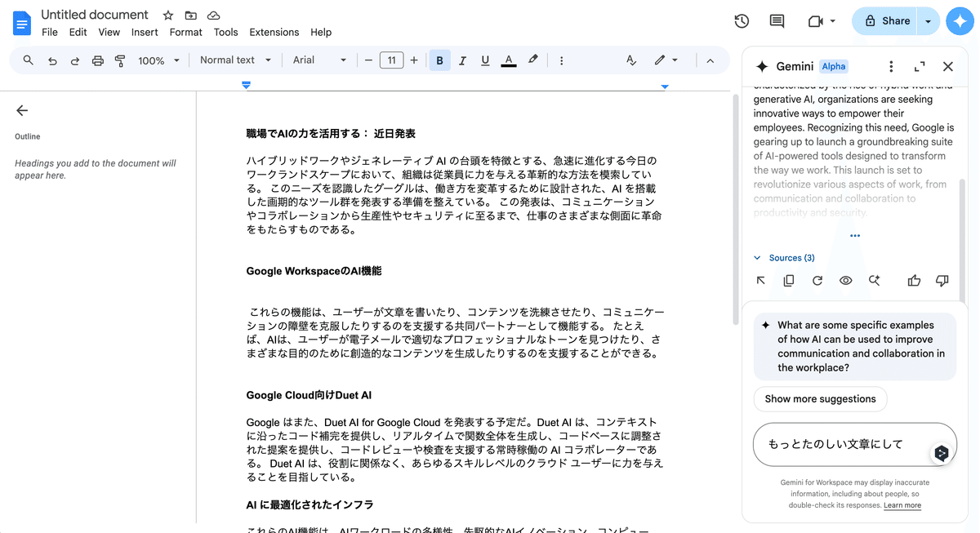980x533 pixels.
Task: Undo the last action
Action: click(52, 60)
